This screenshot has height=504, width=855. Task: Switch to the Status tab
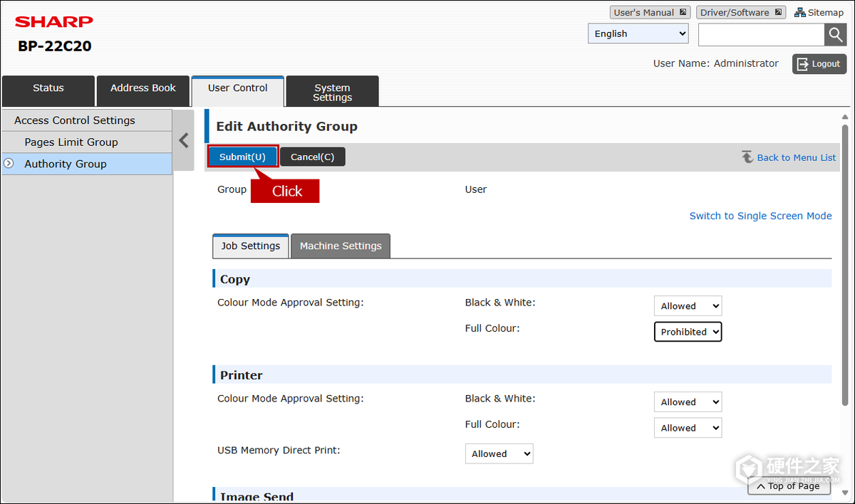pos(48,90)
